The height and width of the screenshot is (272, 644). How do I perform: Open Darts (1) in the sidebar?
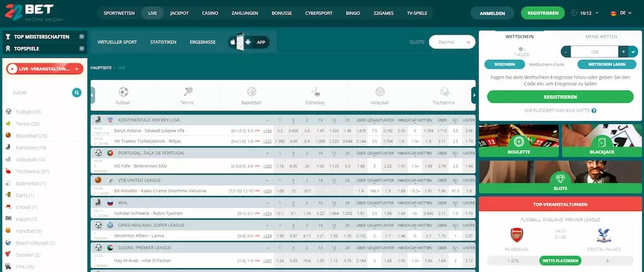(25, 195)
